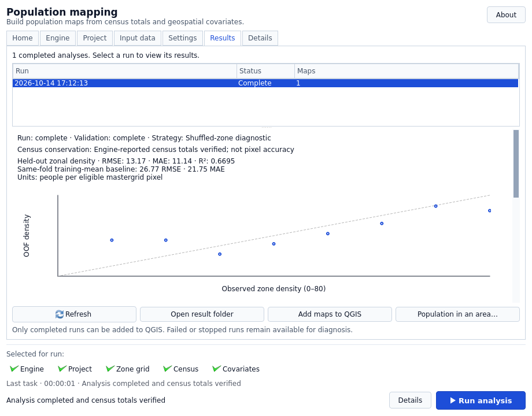Go to the Input data tab
The height and width of the screenshot is (416, 532).
138,38
